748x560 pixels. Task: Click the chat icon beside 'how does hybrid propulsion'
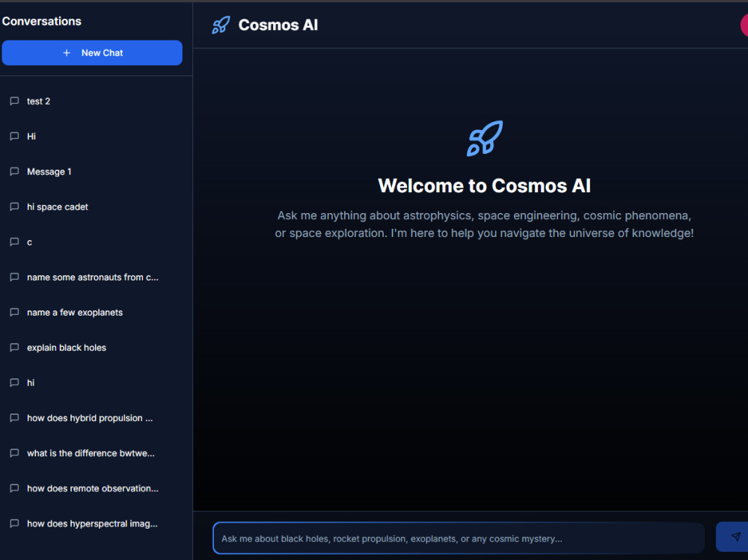[x=14, y=418]
